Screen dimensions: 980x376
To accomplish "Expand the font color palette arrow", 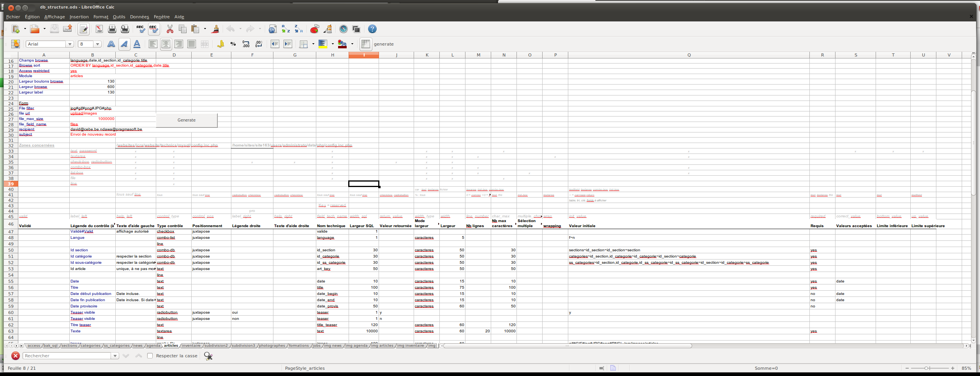I will [x=352, y=44].
